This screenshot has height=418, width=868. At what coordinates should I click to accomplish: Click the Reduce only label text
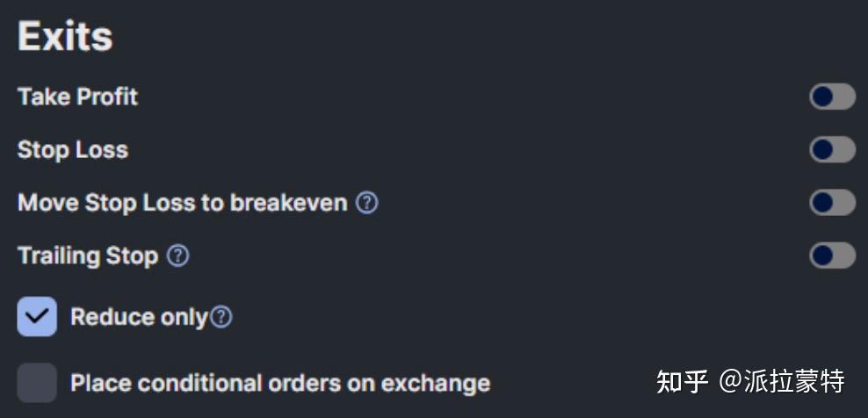(139, 317)
